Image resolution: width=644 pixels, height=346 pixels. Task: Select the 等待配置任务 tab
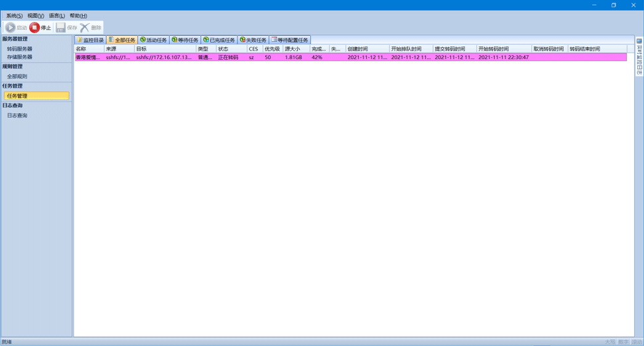(290, 40)
